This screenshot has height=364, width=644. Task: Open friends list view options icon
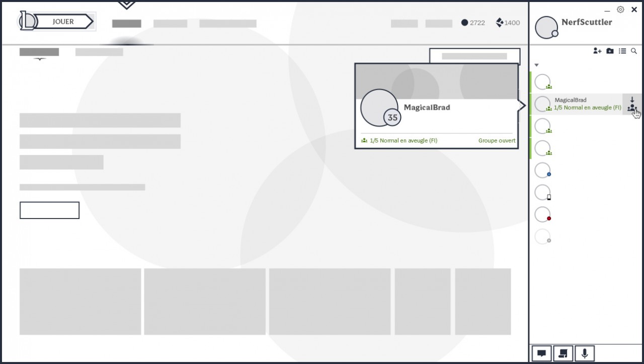click(622, 51)
